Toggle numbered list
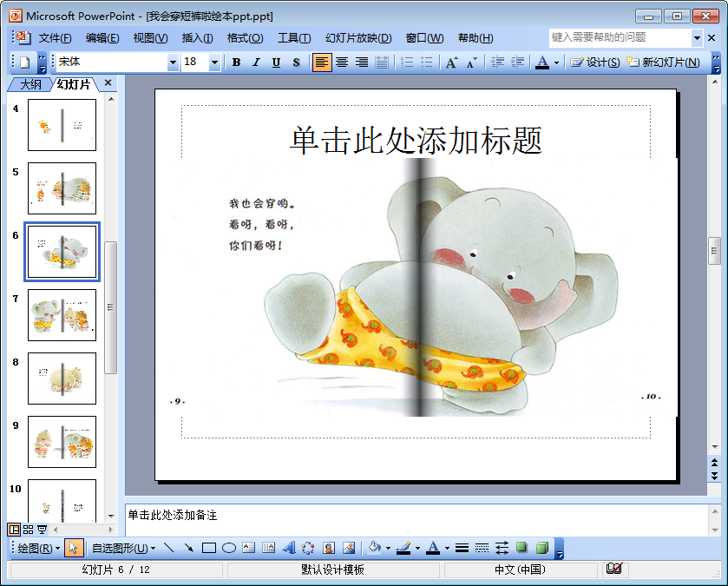The width and height of the screenshot is (728, 586). click(x=407, y=63)
